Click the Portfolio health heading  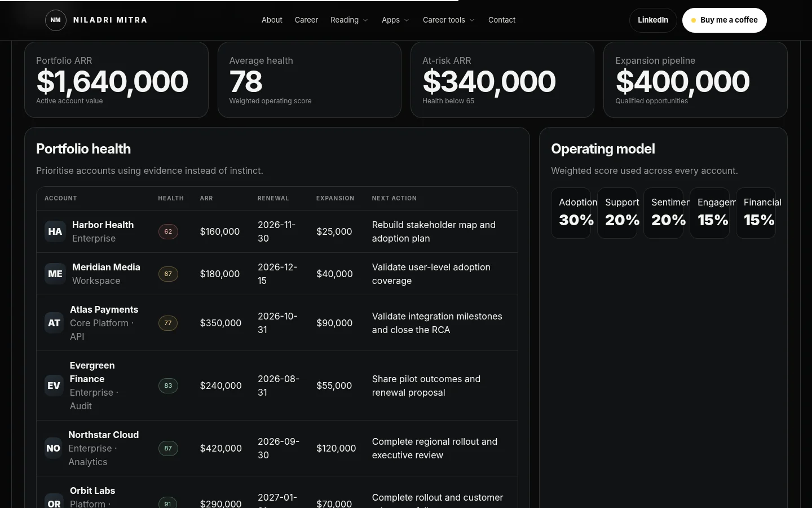83,149
